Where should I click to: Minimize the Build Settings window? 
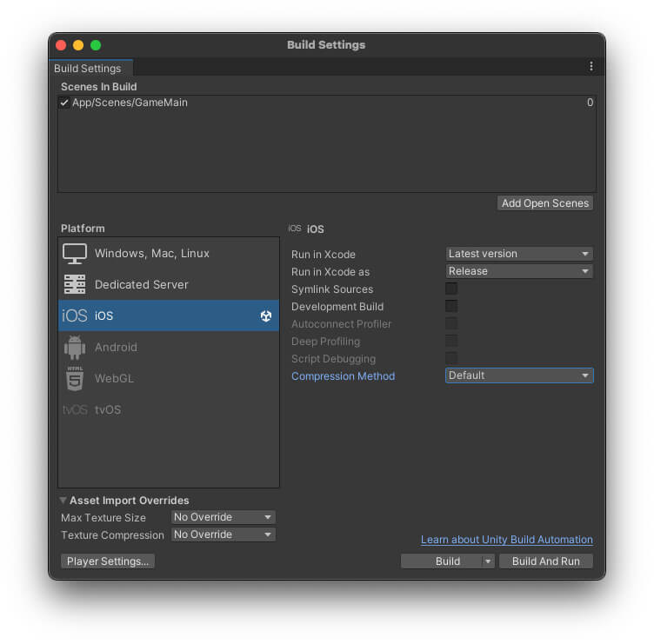pos(78,45)
